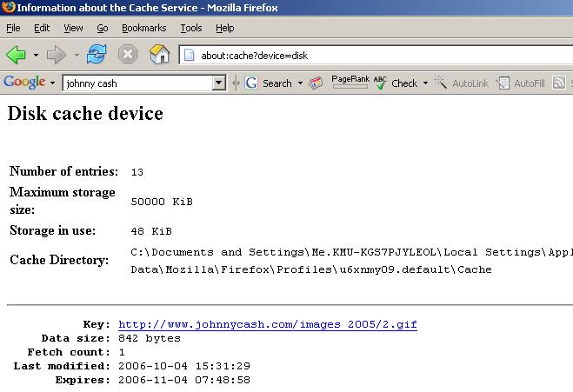The image size is (573, 392).
Task: Click the page icon in the address bar
Action: click(189, 55)
